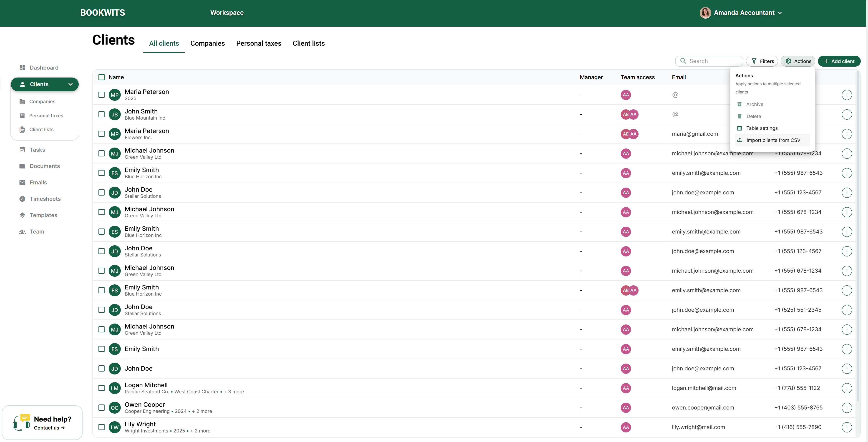The height and width of the screenshot is (442, 868).
Task: Click the BOOKWITS logo
Action: click(102, 13)
